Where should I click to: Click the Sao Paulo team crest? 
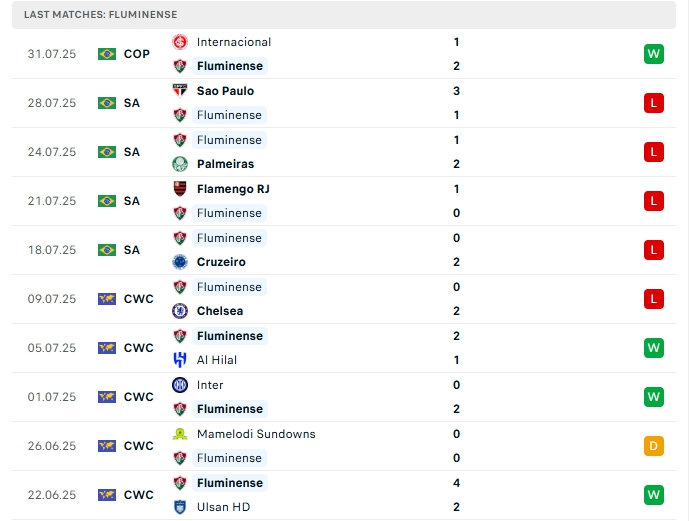coord(180,91)
